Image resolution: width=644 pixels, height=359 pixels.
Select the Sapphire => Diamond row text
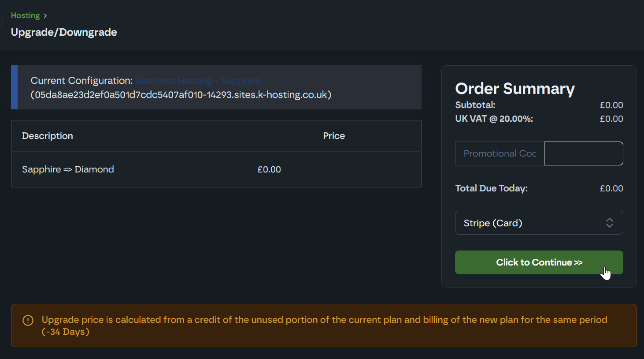[x=68, y=169]
